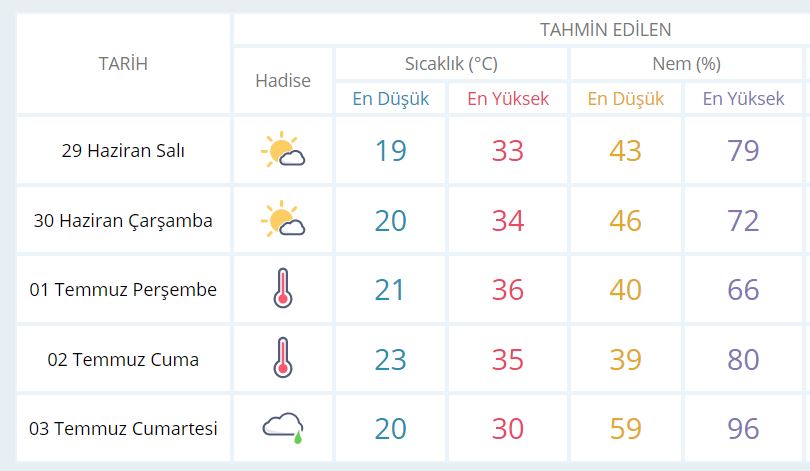
Task: Click the TAHMİN EDİLEN heading
Action: coord(605,29)
